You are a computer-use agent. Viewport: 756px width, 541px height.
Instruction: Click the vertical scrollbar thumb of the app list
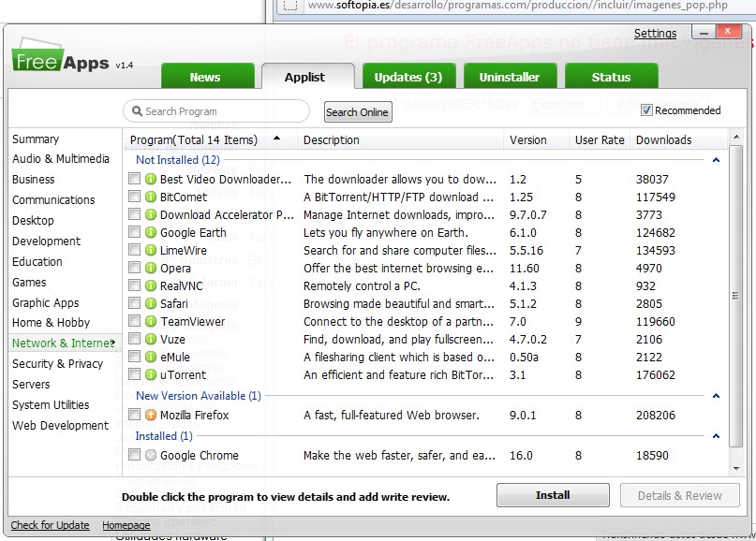point(735,296)
